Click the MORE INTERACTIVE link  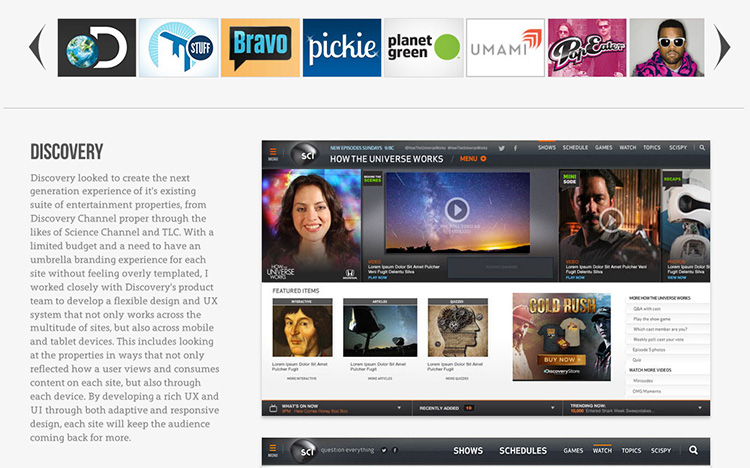tap(302, 379)
